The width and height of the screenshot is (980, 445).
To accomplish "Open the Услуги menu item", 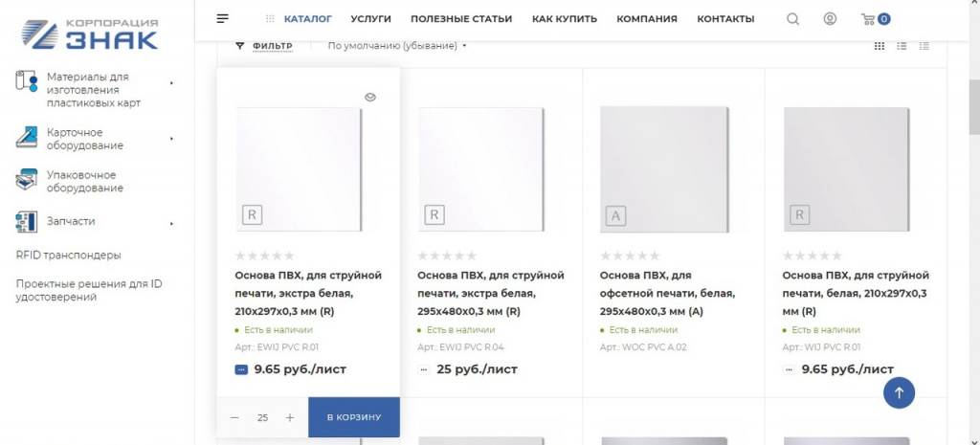I will coord(371,18).
